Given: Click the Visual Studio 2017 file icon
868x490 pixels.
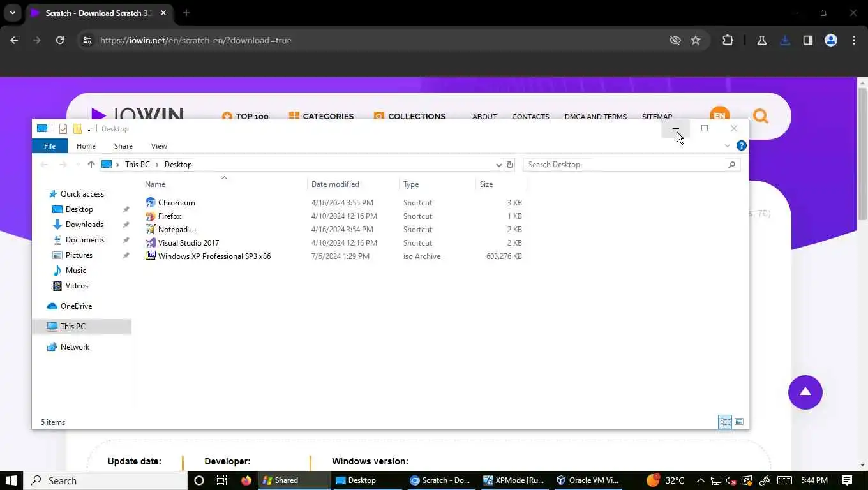Looking at the screenshot, I should (151, 243).
